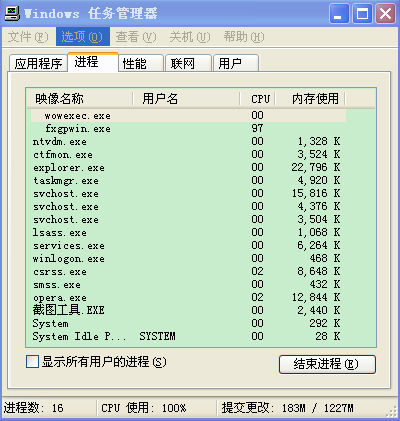Toggle 显示所有用户的进程 checkbox
The width and height of the screenshot is (400, 421).
point(32,362)
